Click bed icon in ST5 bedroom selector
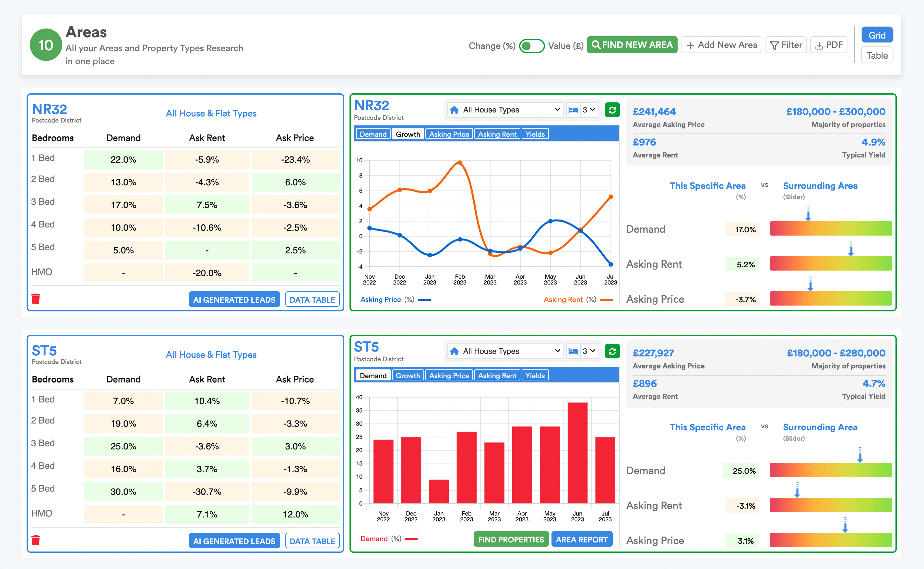This screenshot has height=569, width=924. coord(573,351)
